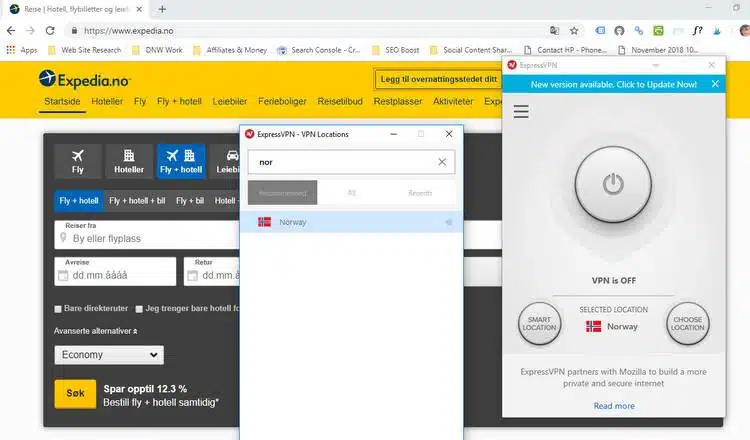Open new browser tab with plus button

162,9
